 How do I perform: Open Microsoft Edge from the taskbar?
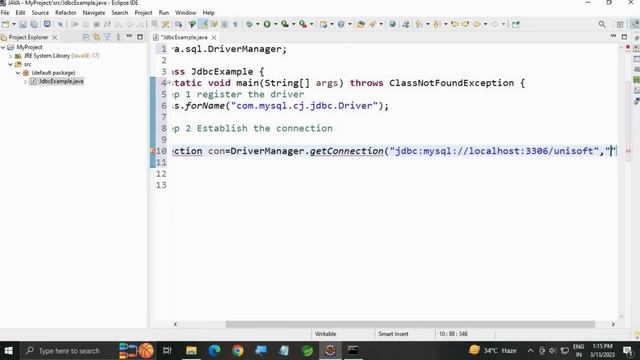click(x=214, y=351)
